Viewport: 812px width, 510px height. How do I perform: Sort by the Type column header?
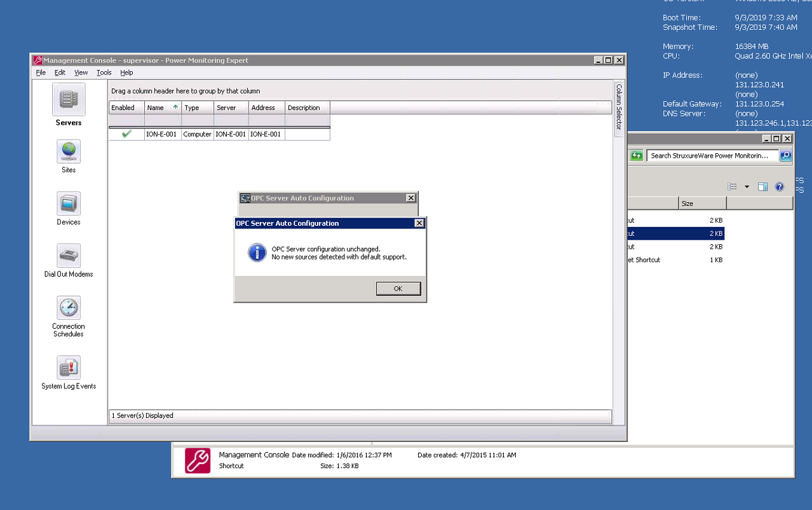click(x=198, y=107)
